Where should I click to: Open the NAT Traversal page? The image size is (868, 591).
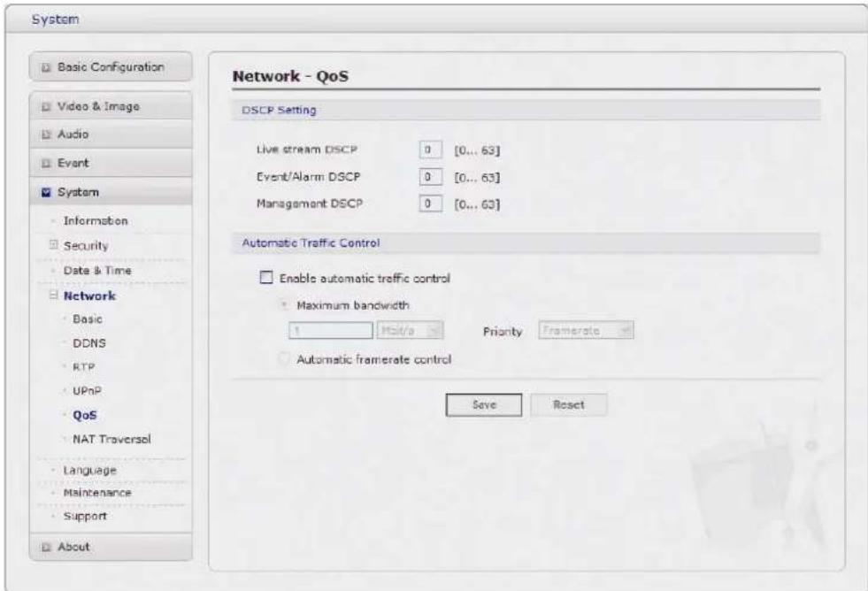click(111, 440)
